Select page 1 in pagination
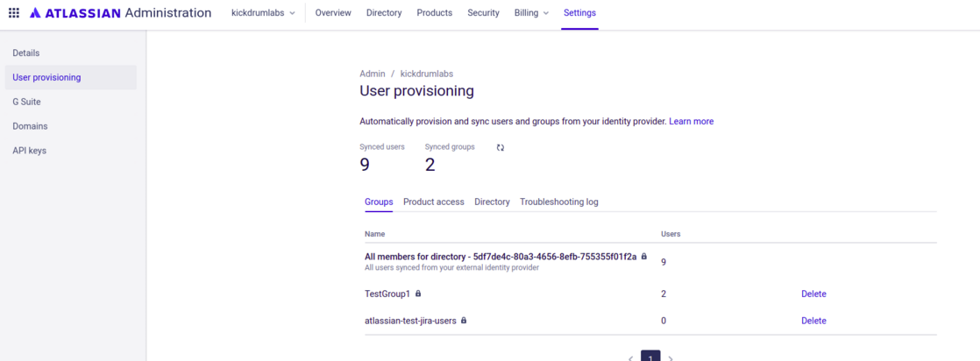The height and width of the screenshot is (361, 980). 650,356
